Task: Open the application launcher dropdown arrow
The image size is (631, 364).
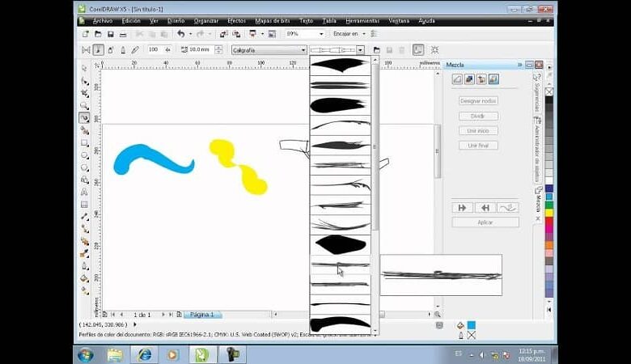Action: click(262, 34)
